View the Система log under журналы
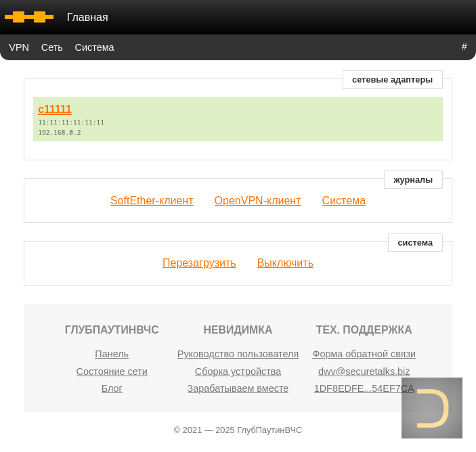The image size is (476, 452). pyautogui.click(x=344, y=200)
